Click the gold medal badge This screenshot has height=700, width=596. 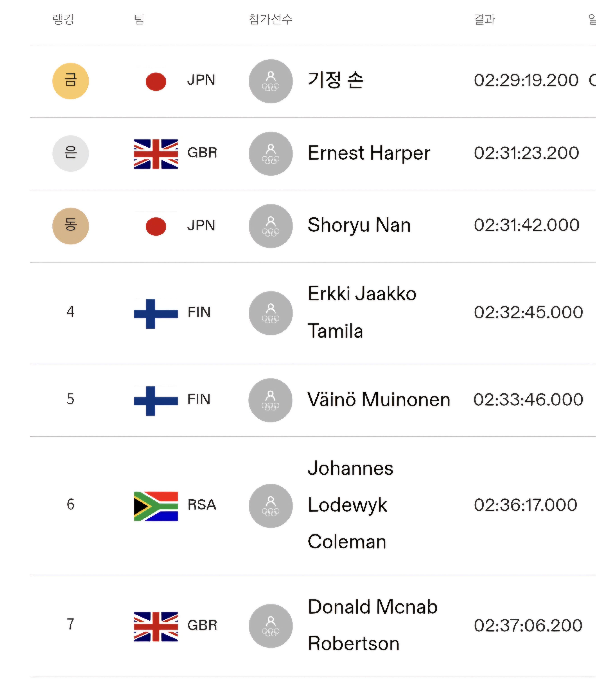pyautogui.click(x=70, y=81)
